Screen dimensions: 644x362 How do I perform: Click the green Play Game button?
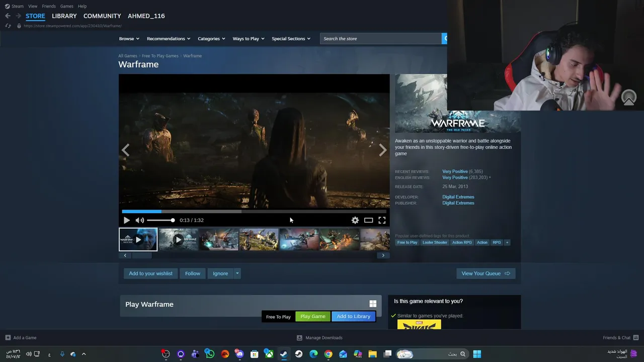click(313, 316)
